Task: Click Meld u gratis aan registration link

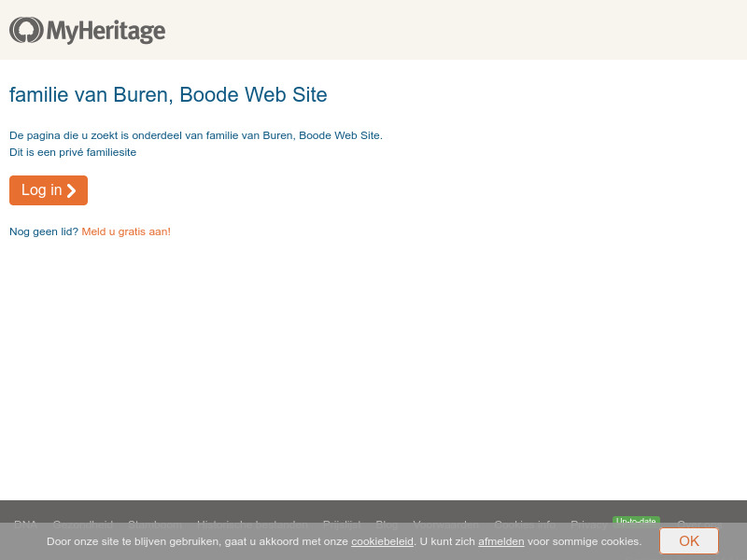Action: pos(126,231)
